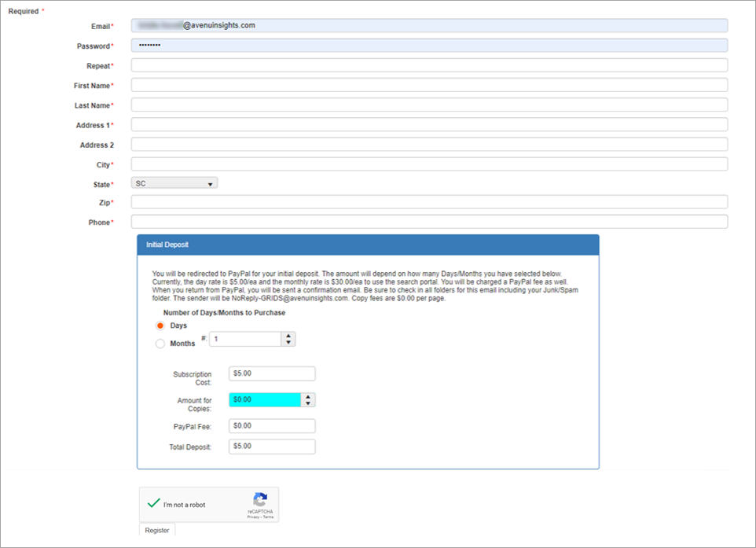Increase number of days with up arrow
Viewport: 756px width, 548px height.
[289, 336]
